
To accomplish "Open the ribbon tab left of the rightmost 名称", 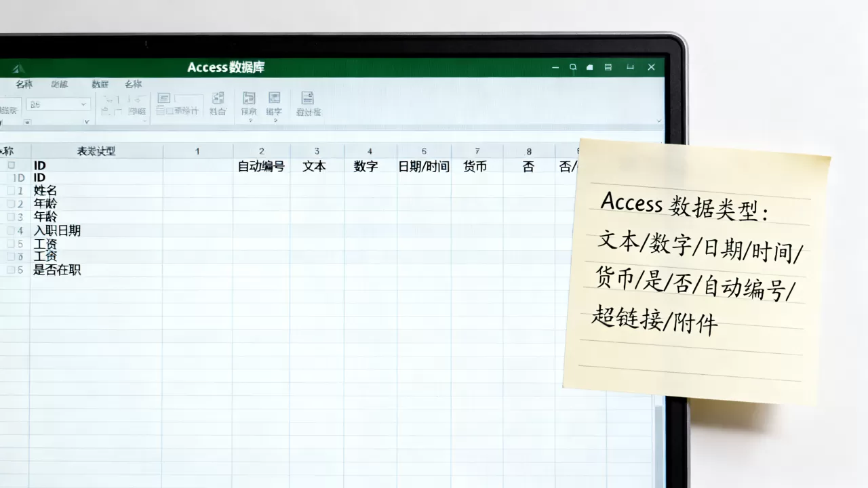I will click(100, 84).
